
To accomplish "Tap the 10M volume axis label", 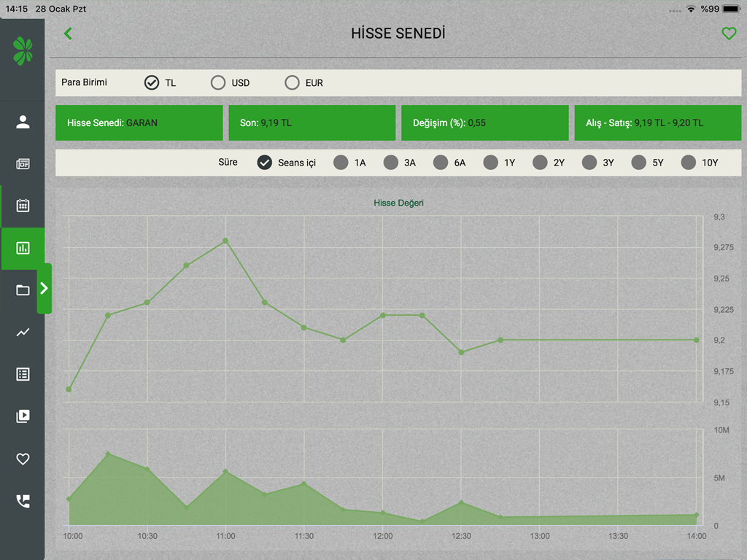I will (x=721, y=430).
